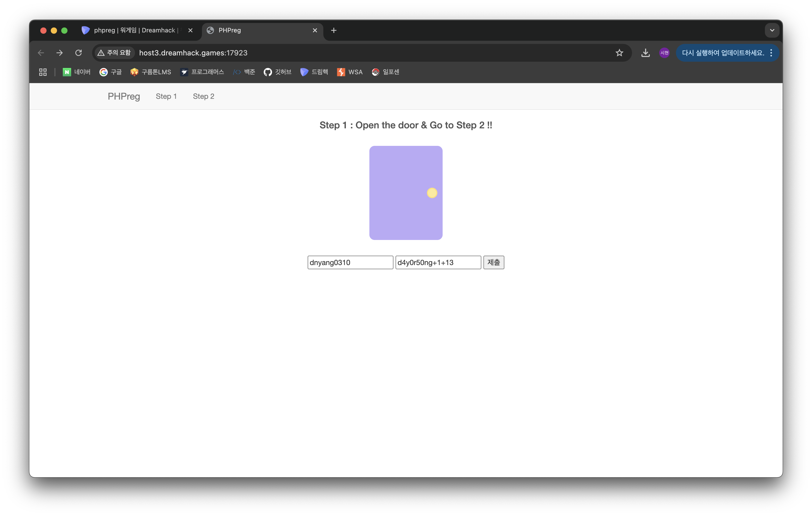Open a new tab with plus button
The height and width of the screenshot is (516, 812).
334,30
